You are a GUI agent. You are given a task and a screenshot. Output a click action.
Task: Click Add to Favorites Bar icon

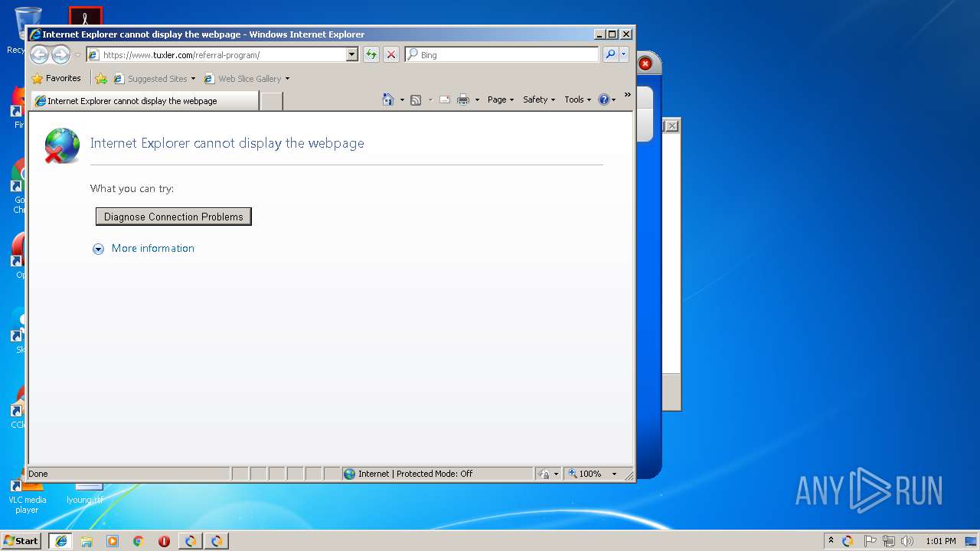pyautogui.click(x=101, y=78)
